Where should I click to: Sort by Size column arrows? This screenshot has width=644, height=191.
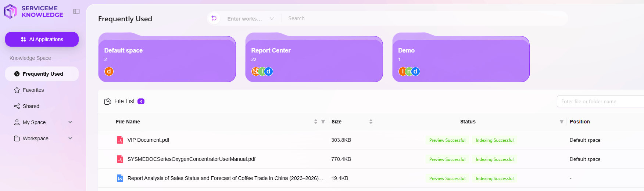371,122
